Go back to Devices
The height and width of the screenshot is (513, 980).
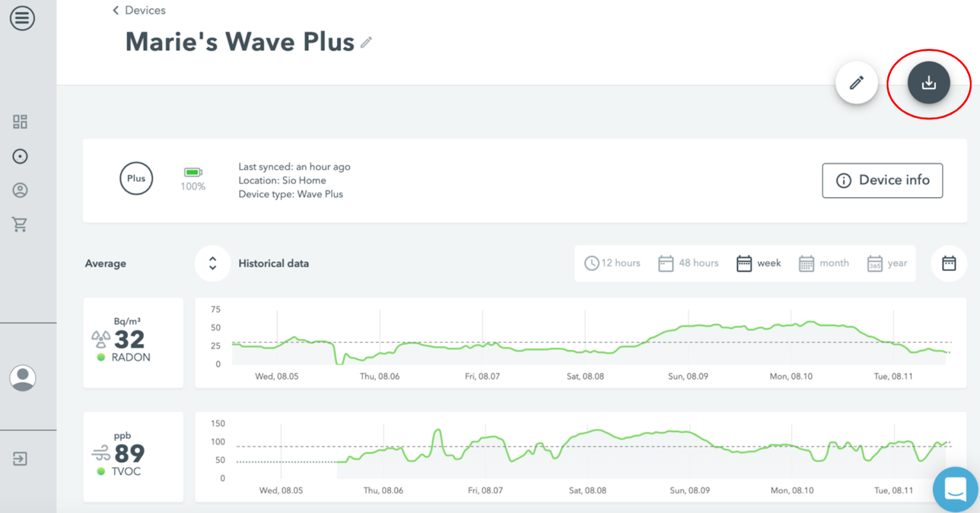tap(139, 10)
